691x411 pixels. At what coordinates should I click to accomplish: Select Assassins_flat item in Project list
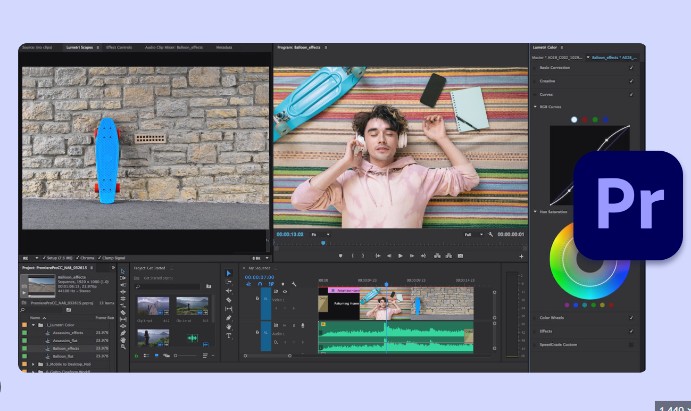tap(65, 341)
